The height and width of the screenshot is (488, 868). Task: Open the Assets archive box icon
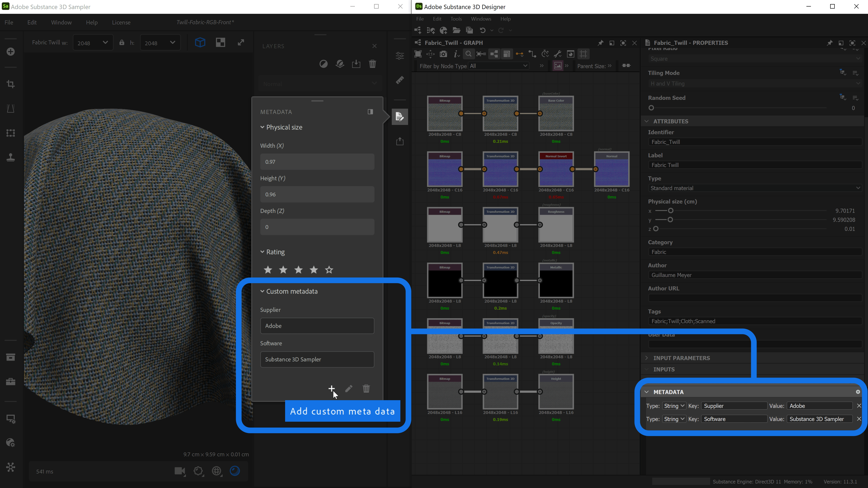(x=10, y=357)
